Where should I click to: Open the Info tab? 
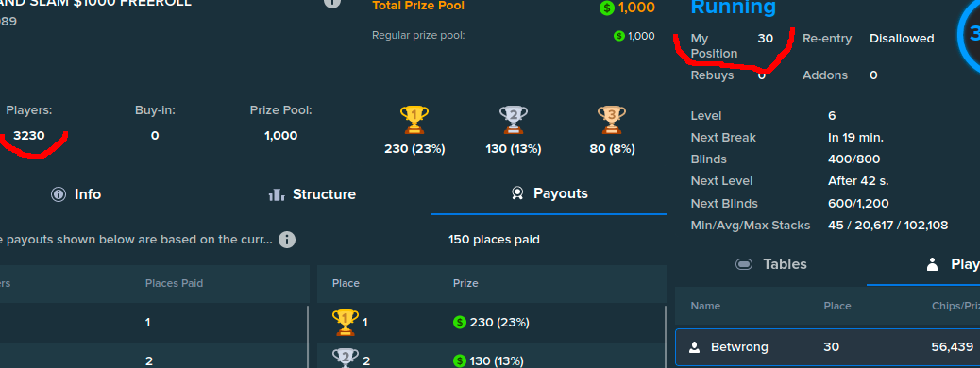(76, 194)
